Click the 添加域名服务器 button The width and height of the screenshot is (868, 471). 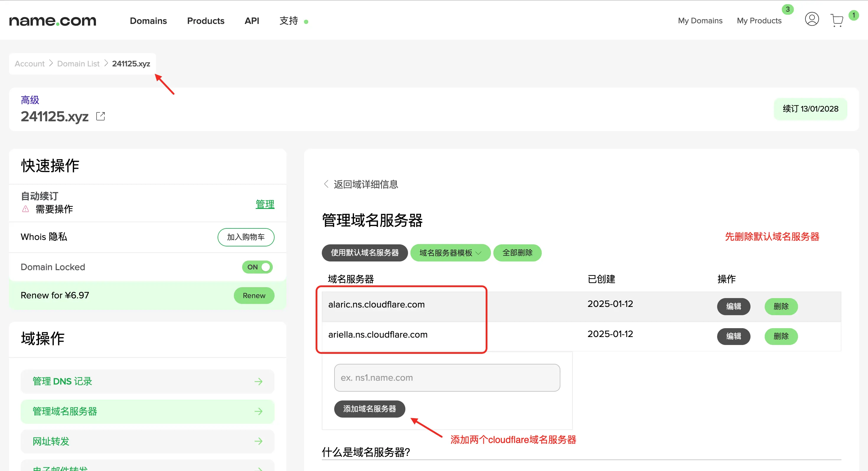click(x=369, y=409)
